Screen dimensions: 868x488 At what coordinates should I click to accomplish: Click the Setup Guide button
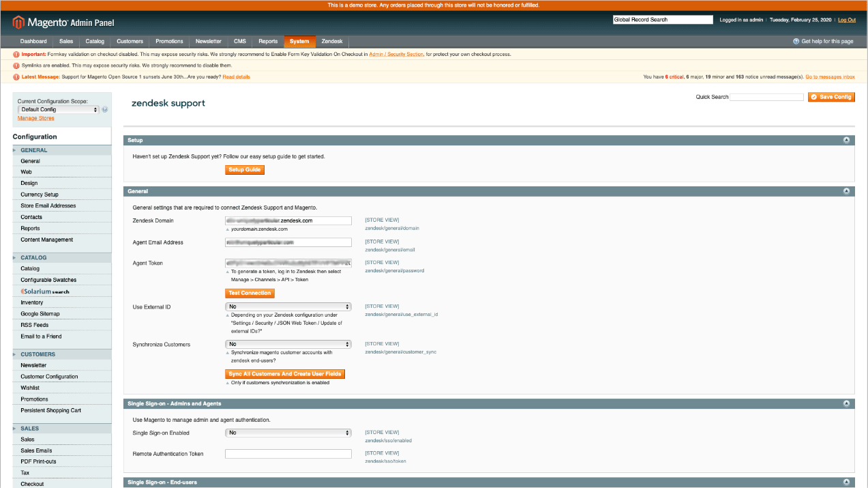tap(245, 169)
